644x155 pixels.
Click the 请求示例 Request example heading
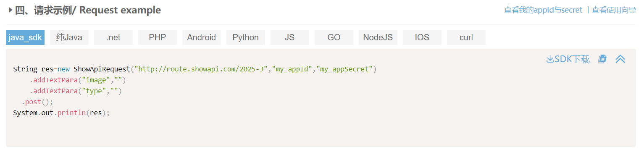(x=88, y=10)
